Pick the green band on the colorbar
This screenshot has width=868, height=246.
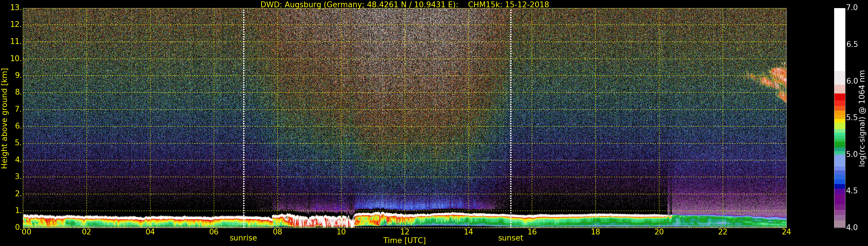[839, 142]
